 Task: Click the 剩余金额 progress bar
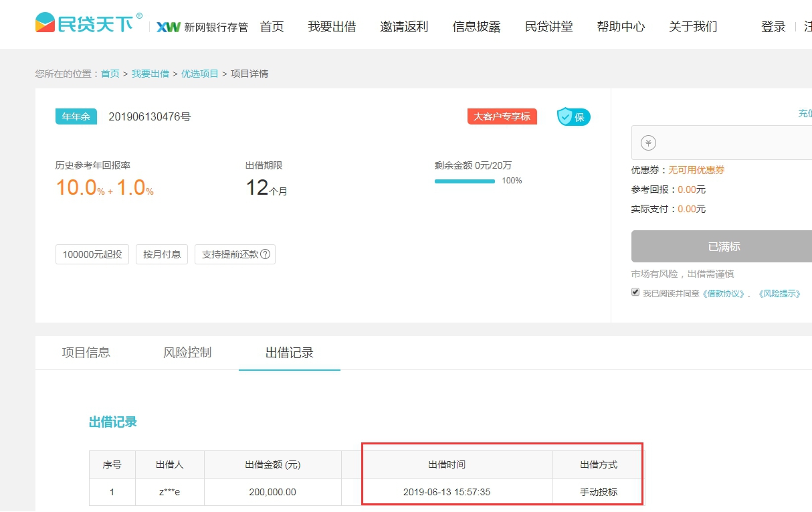click(x=465, y=181)
